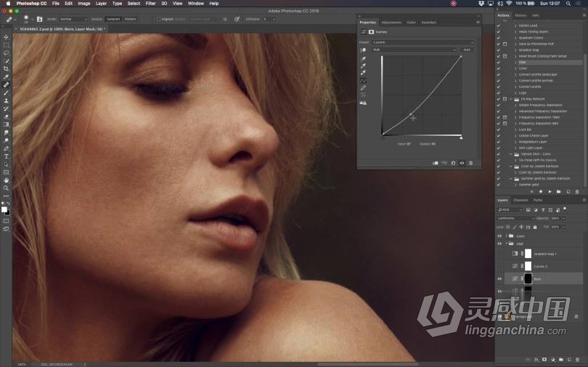
Task: Toggle visibility of adjustment in Properties panel
Action: (x=462, y=163)
